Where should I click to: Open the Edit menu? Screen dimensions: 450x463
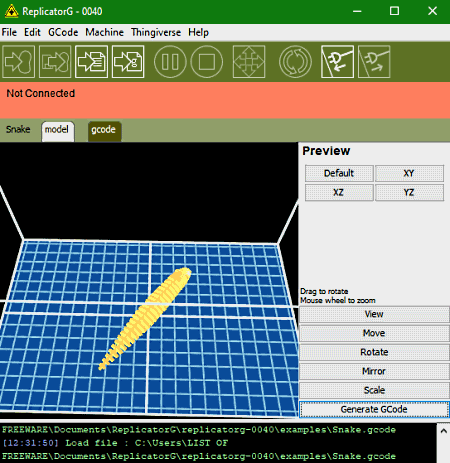(32, 32)
